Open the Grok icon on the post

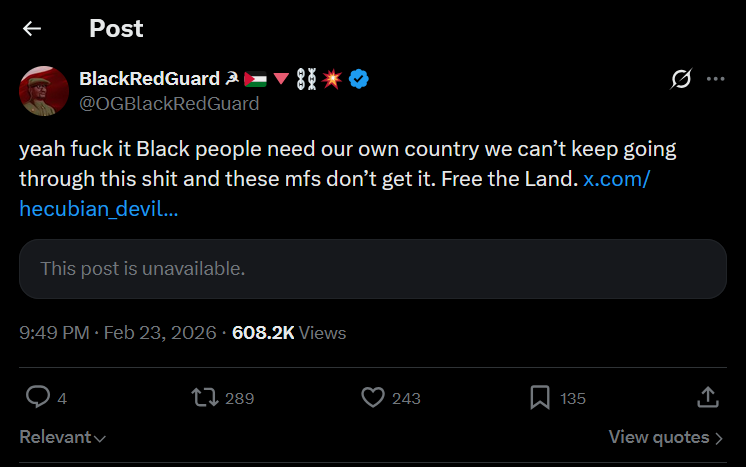(x=681, y=79)
